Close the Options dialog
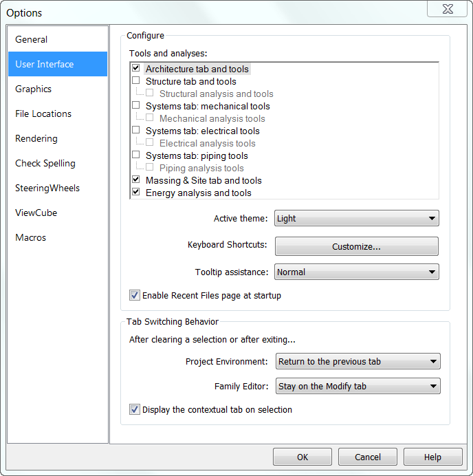473x476 pixels. (x=447, y=8)
